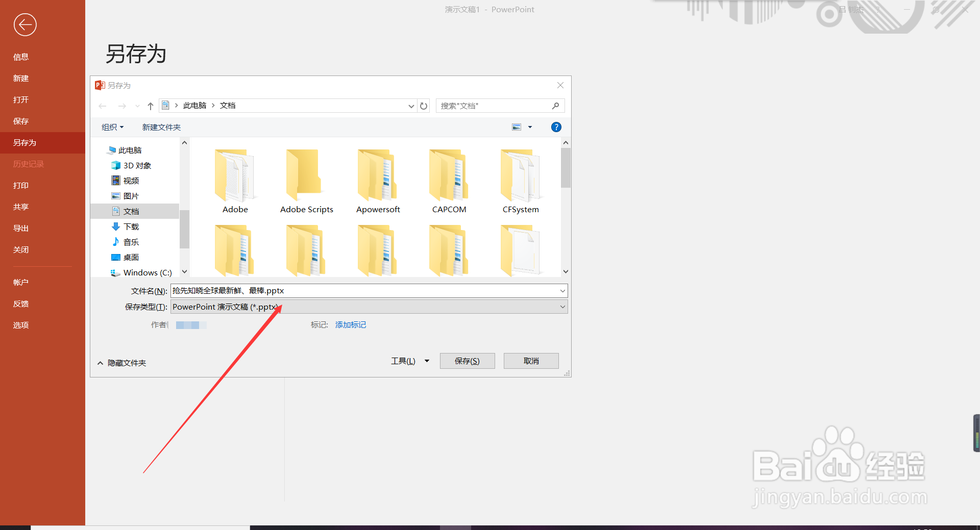This screenshot has width=980, height=530.
Task: Select 视频 in the navigation tree
Action: point(131,181)
